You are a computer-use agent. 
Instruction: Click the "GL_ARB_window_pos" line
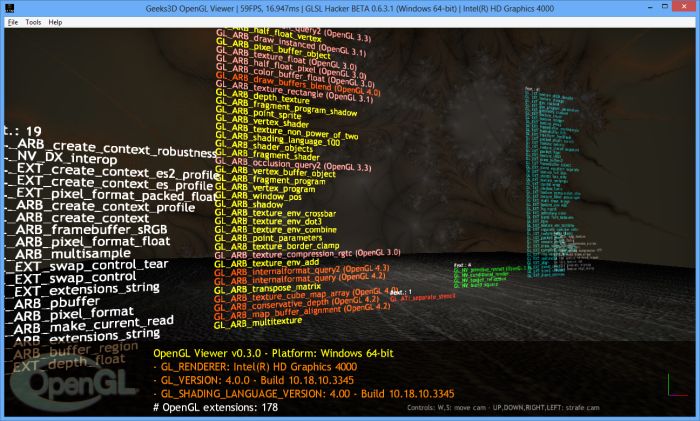coord(258,196)
